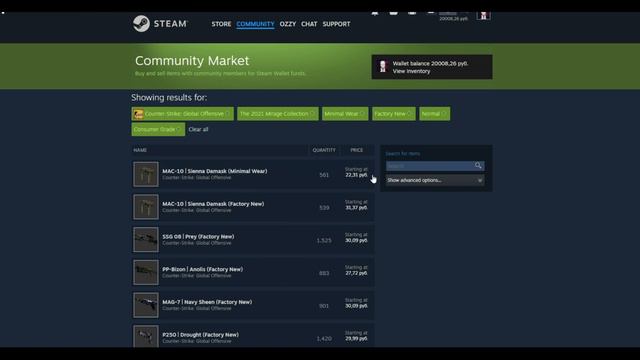Open the CHAT menu item
The image size is (640, 360).
[309, 24]
